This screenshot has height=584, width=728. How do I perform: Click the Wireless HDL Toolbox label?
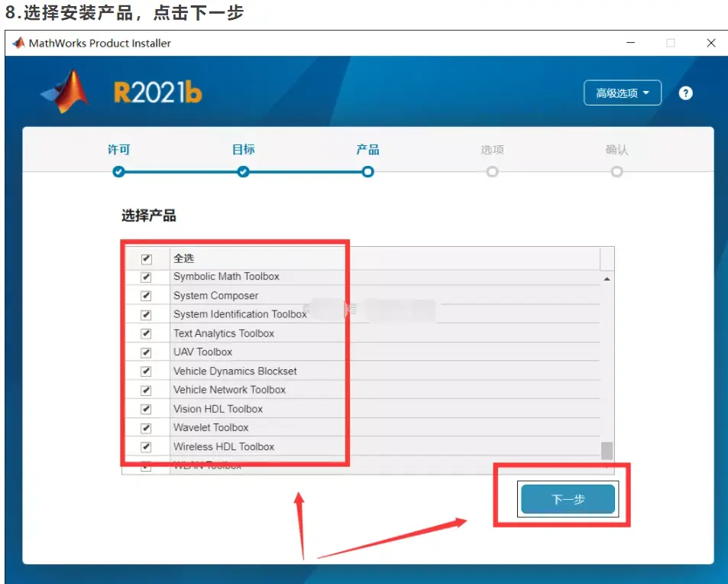pos(224,446)
